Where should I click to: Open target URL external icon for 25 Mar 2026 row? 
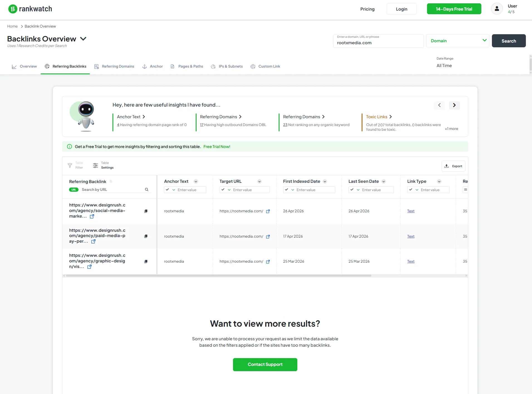[268, 262]
